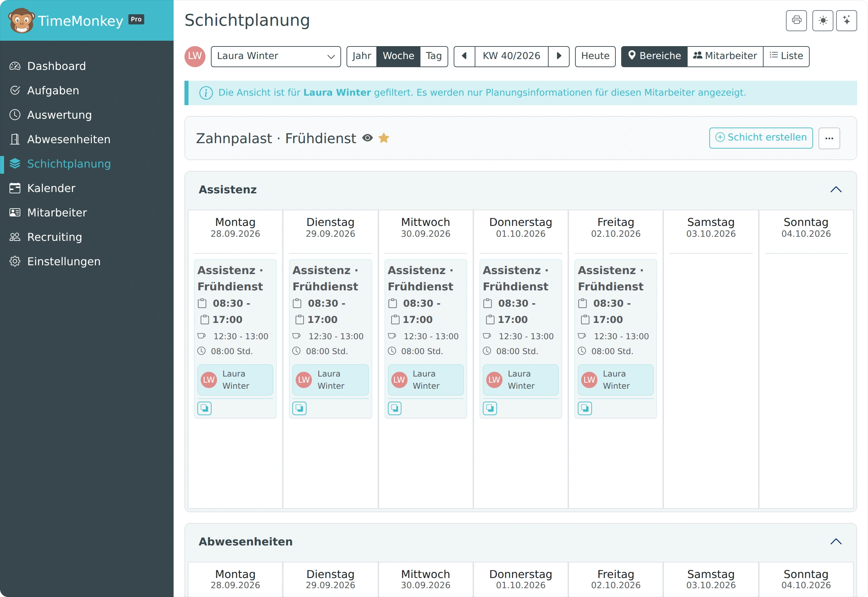The image size is (868, 597).
Task: Select Bereiche view mode
Action: (654, 57)
